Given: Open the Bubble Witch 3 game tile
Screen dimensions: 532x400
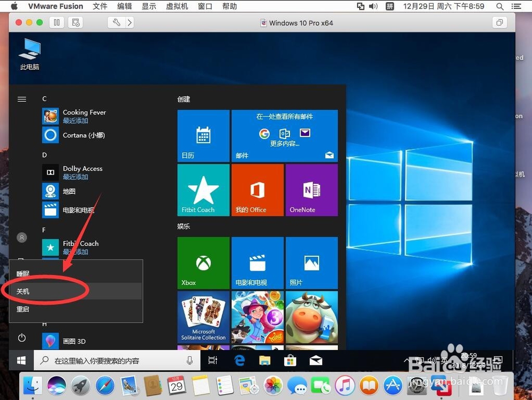Looking at the screenshot, I should click(257, 317).
